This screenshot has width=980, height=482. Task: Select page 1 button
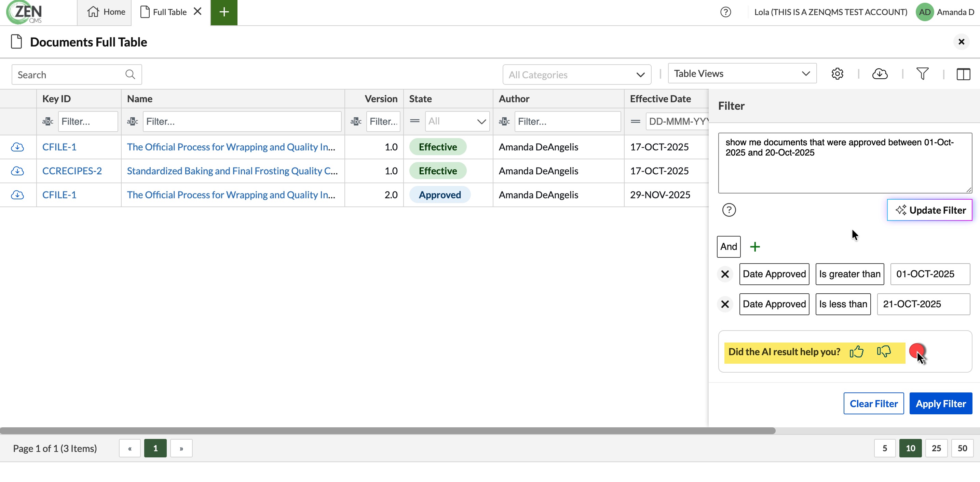155,448
